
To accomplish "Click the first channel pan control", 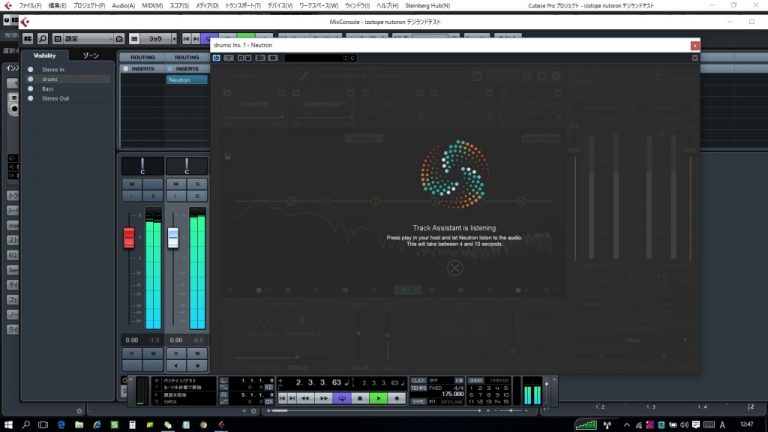I will [x=143, y=166].
